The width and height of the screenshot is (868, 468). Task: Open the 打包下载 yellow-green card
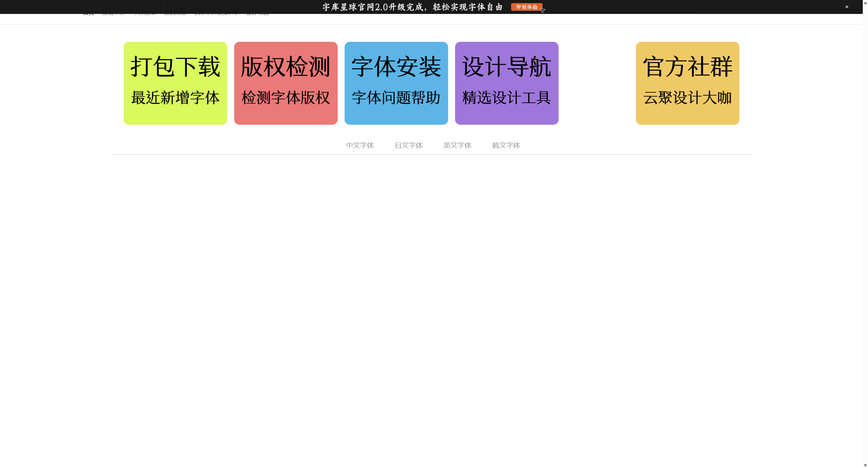pyautogui.click(x=175, y=83)
